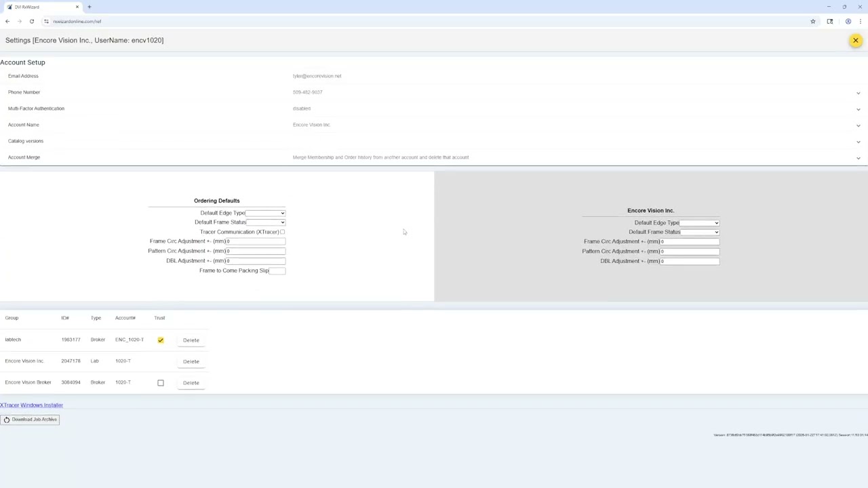868x488 pixels.
Task: Click ID number 2047178
Action: point(71,361)
